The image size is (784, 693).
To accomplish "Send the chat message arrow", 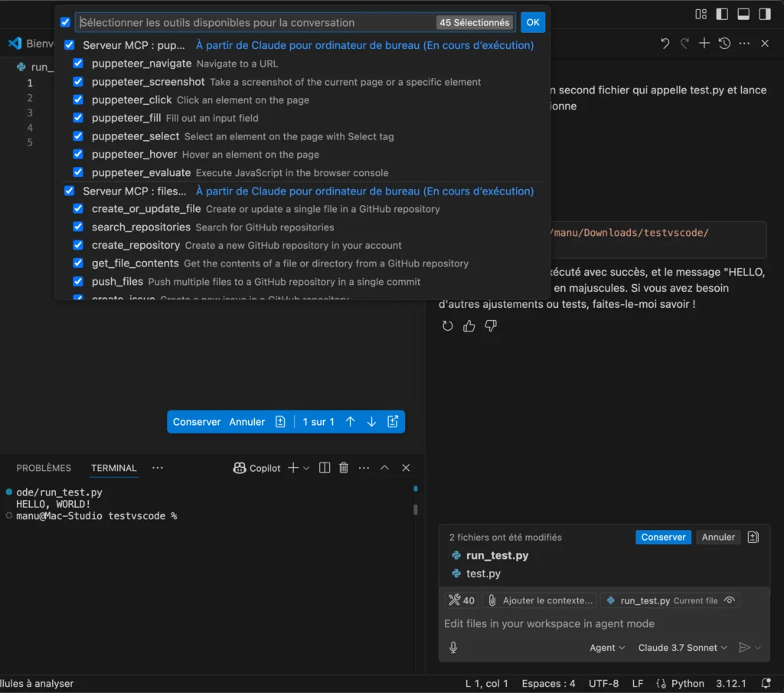I will [744, 648].
